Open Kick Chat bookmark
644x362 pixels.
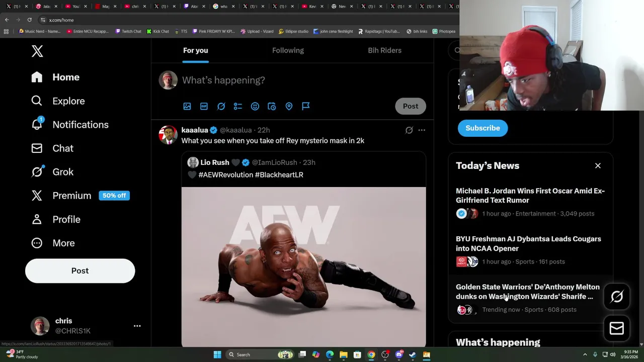click(x=158, y=31)
